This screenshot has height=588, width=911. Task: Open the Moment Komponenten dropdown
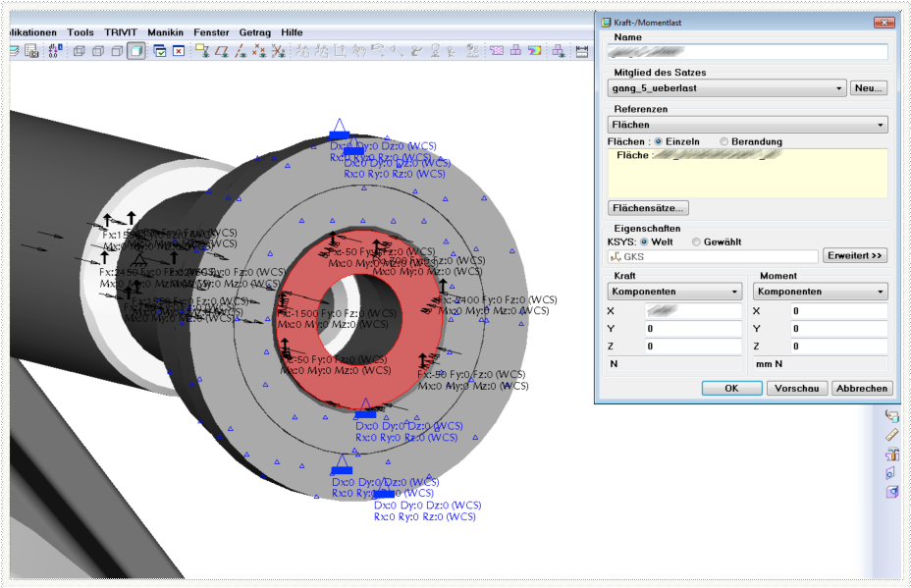click(821, 292)
